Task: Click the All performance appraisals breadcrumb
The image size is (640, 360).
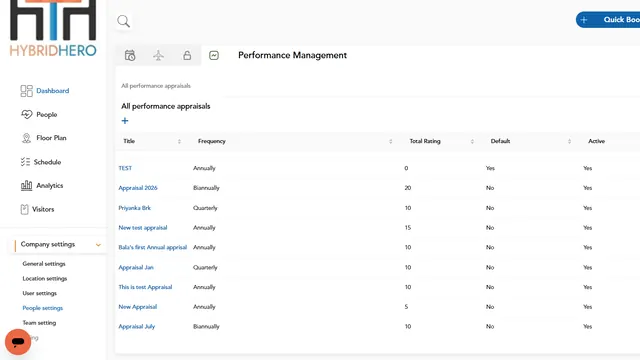Action: [156, 86]
